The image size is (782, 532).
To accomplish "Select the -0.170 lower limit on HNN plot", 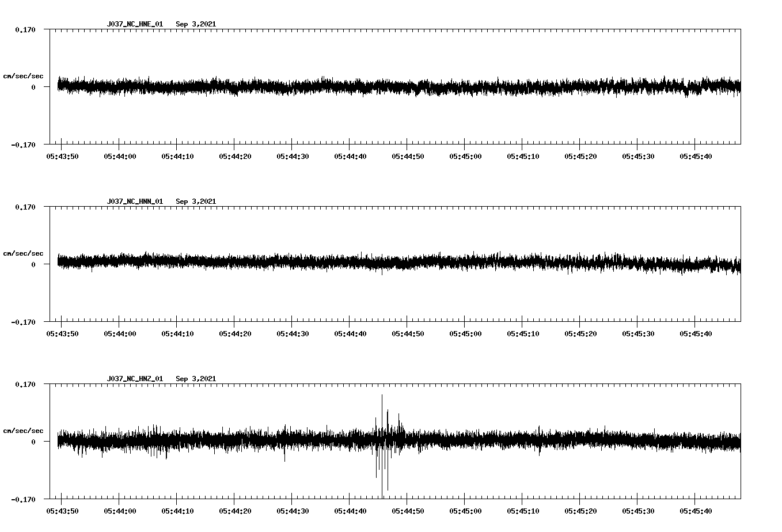I will tap(23, 322).
